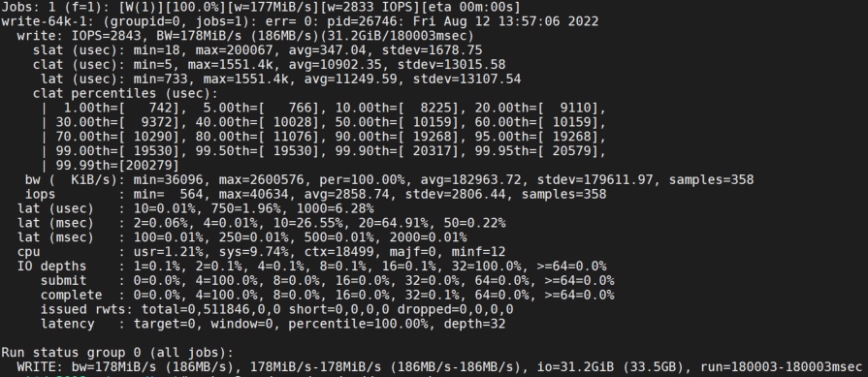This screenshot has width=868, height=377.
Task: Click the bw max=2600576 value
Action: click(261, 179)
